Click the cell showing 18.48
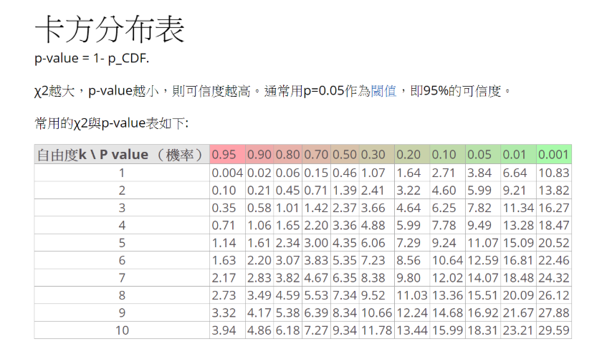The height and width of the screenshot is (364, 597). point(518,278)
